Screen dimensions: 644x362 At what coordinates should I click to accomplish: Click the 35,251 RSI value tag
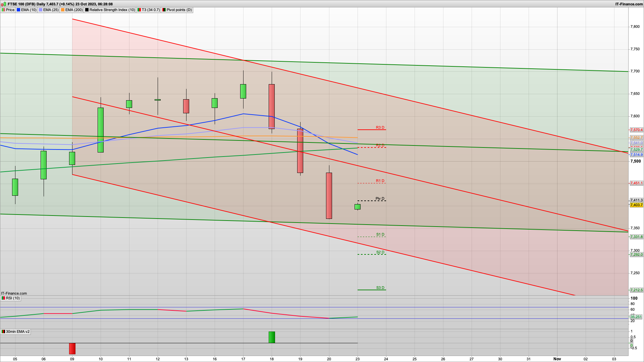tap(636, 317)
